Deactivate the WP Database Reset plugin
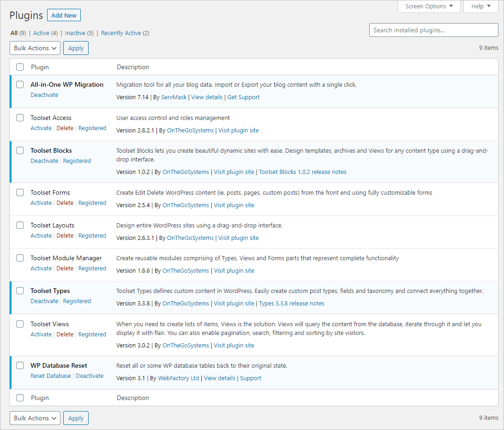Viewport: 504px width, 430px height. click(90, 376)
